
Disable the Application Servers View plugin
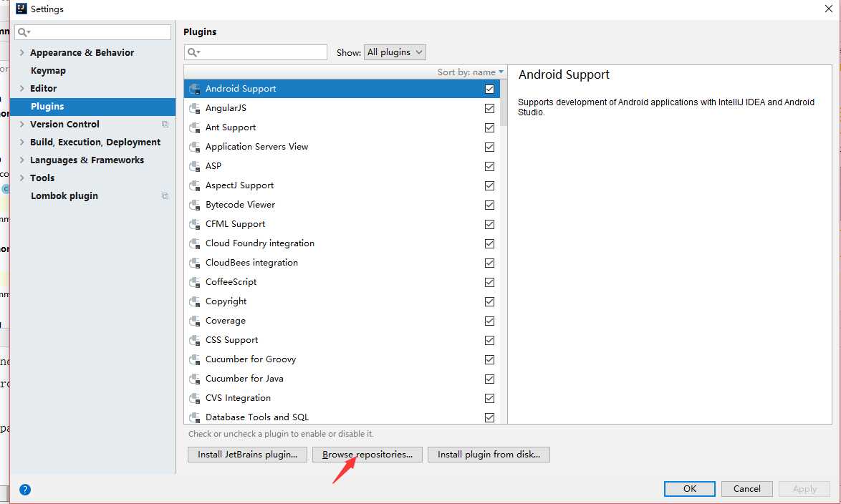click(490, 147)
